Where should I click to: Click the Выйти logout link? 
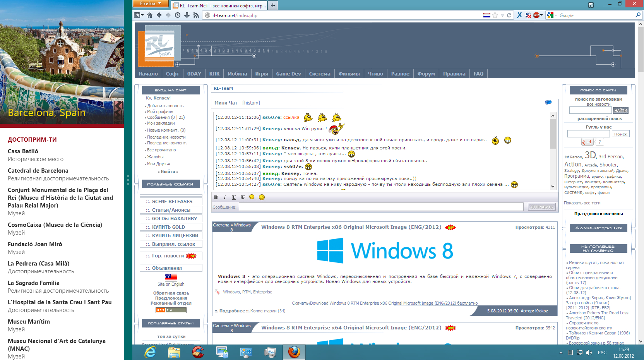[168, 171]
